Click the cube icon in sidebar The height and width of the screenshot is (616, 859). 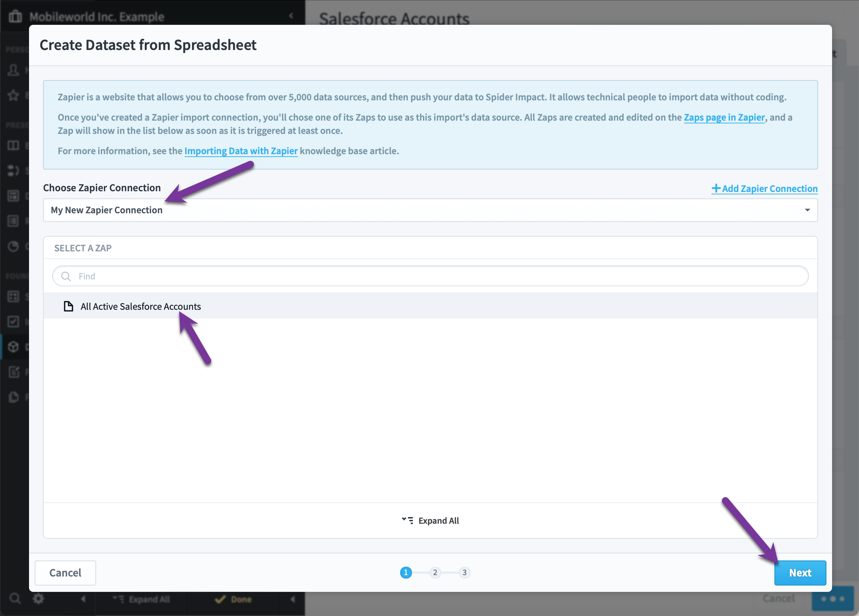click(x=13, y=347)
